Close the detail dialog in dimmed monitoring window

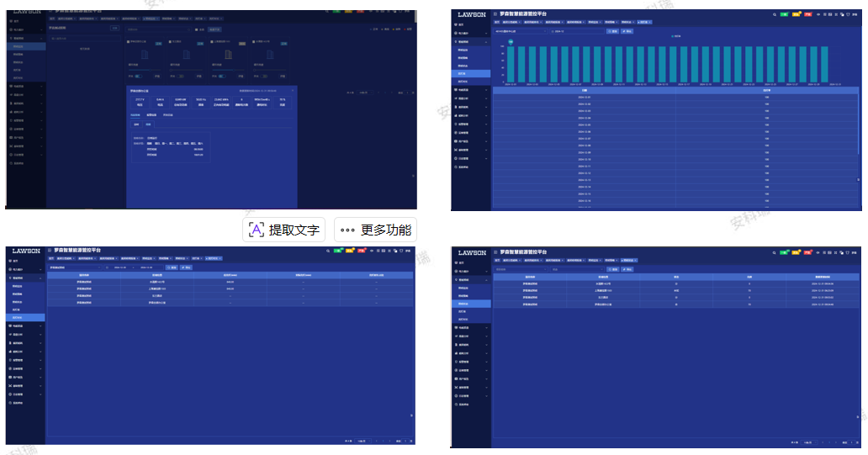293,90
